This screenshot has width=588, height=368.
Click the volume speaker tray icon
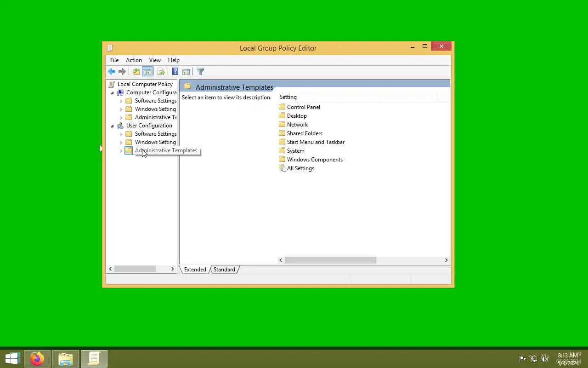(x=544, y=359)
